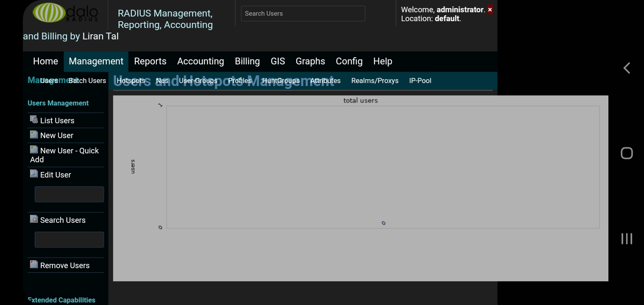Open the IP-Pool section
The width and height of the screenshot is (644, 305).
tap(420, 80)
